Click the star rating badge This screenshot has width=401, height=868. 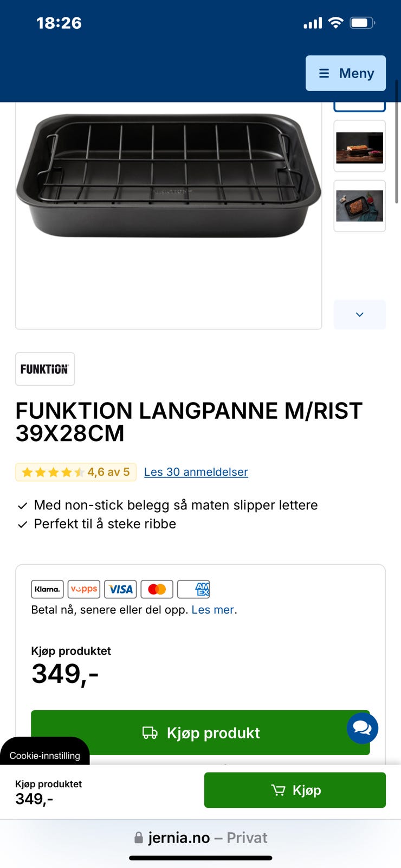(76, 472)
